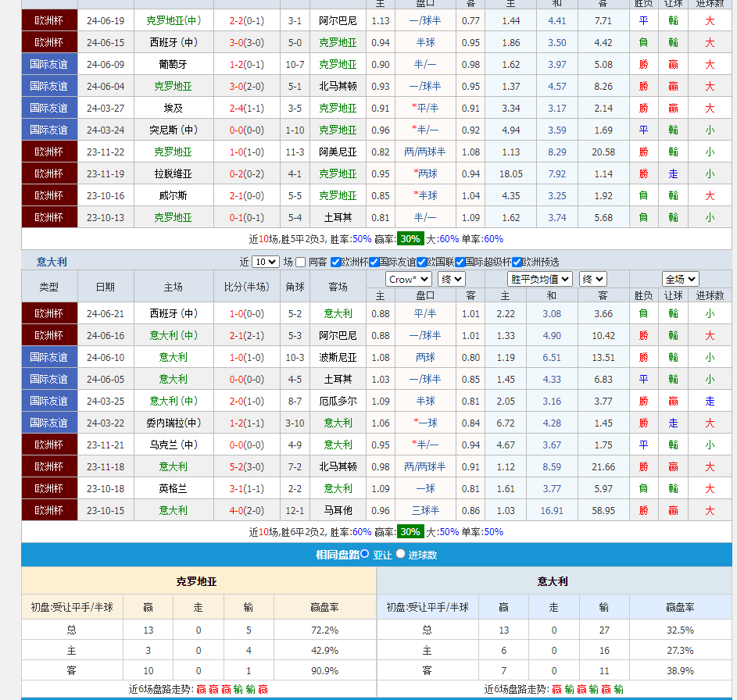Image resolution: width=737 pixels, height=700 pixels.
Task: Click the 三球半 handicap in 马耳他 row
Action: click(x=425, y=510)
